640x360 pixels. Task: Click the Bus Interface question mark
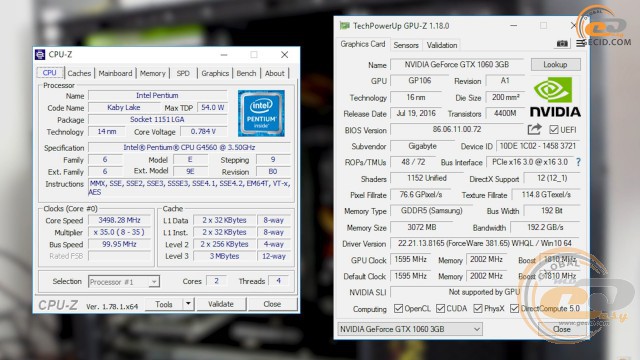tap(578, 162)
